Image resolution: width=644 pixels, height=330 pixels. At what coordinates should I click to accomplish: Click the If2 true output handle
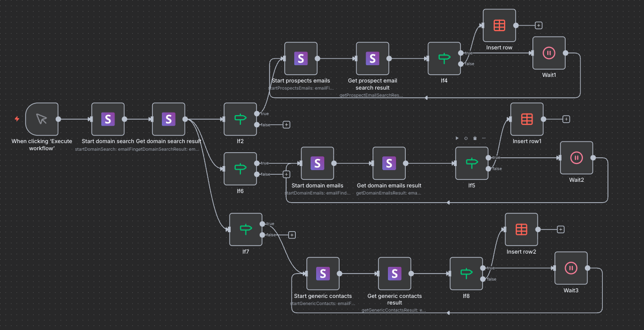coord(257,114)
